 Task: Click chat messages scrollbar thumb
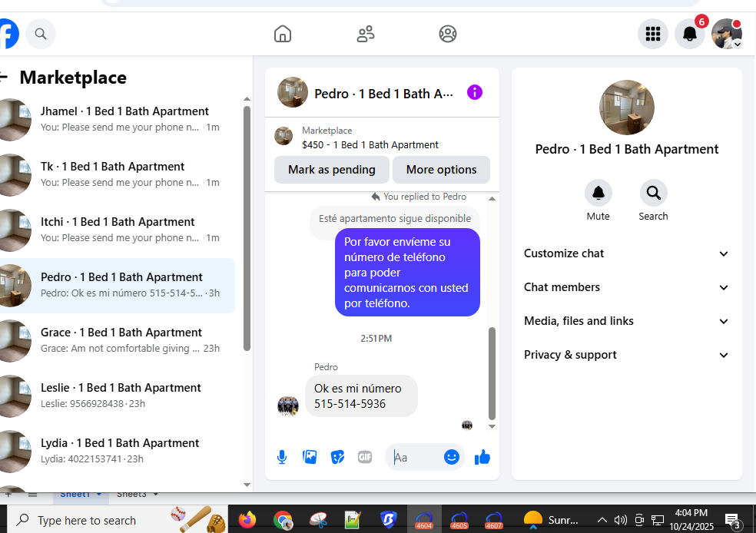tap(492, 373)
